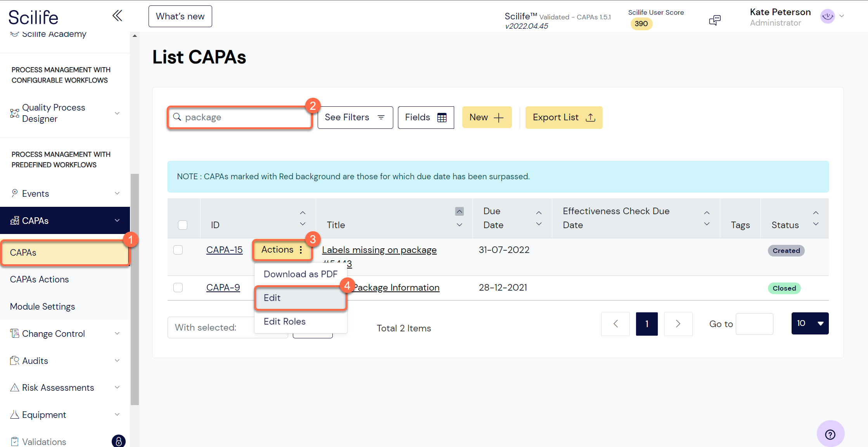Screen dimensions: 868x447
Task: Expand the Change Control sidebar section
Action: (x=117, y=333)
